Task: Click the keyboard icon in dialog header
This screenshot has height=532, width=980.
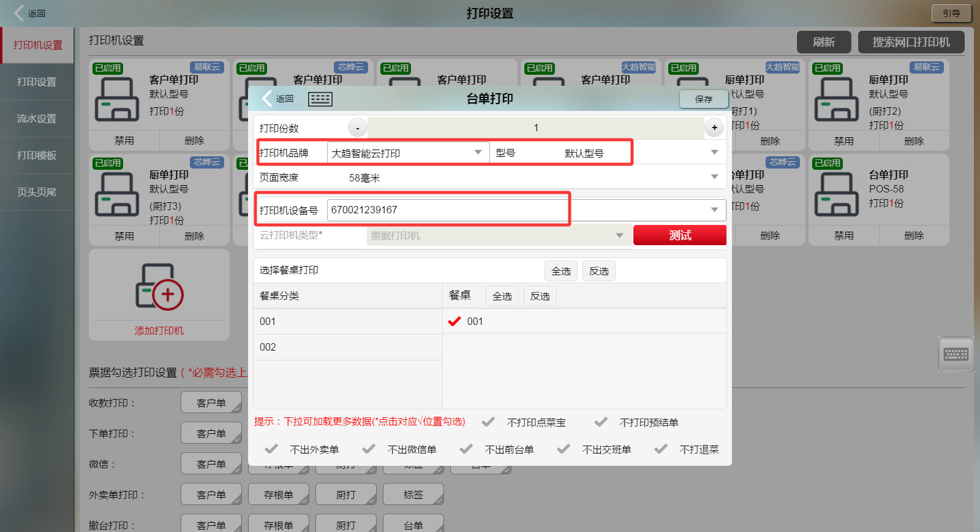Action: pos(320,99)
